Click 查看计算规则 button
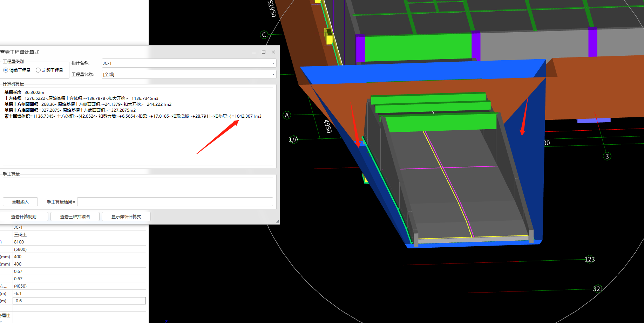This screenshot has width=644, height=323. (24, 217)
